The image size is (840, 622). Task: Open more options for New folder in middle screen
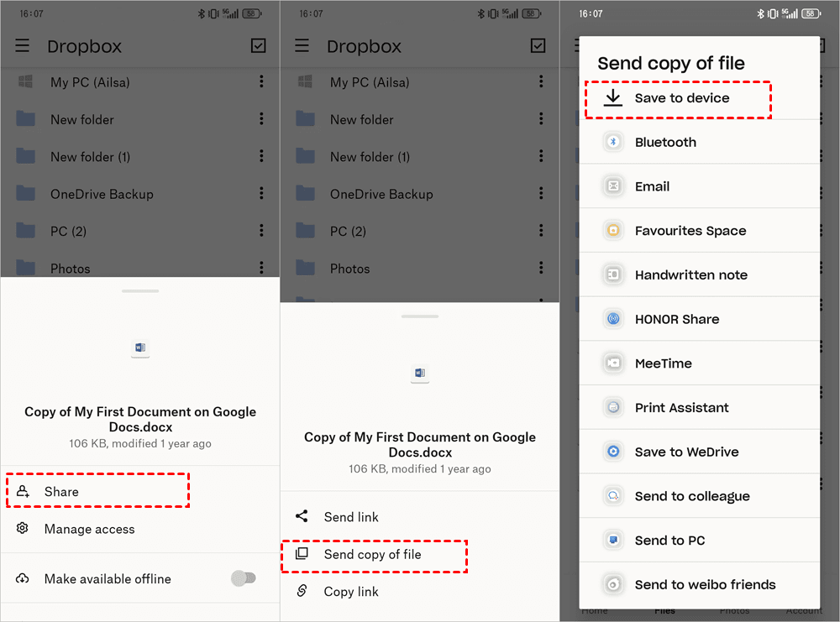click(541, 118)
